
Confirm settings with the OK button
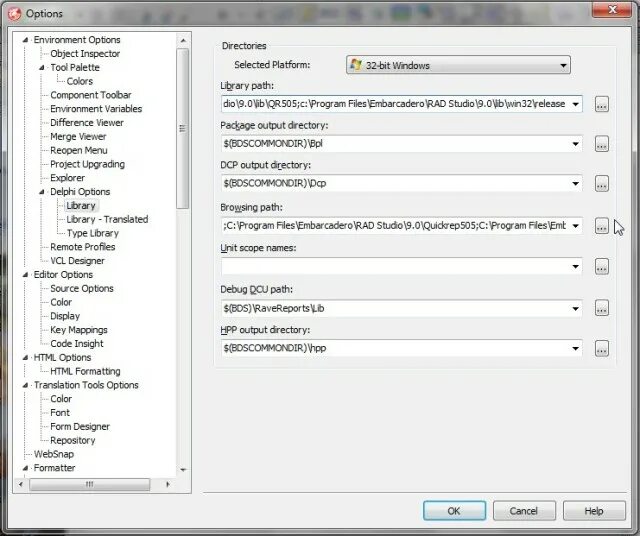(x=454, y=511)
